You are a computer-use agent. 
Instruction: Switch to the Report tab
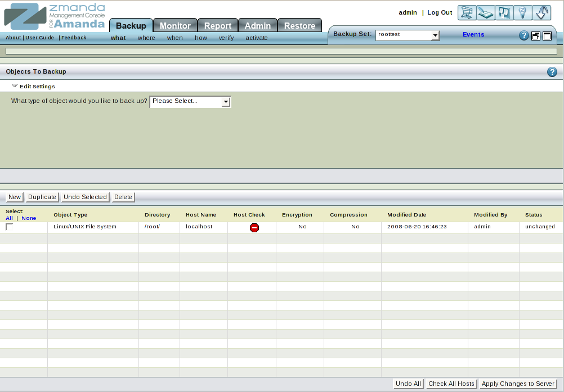(x=218, y=25)
